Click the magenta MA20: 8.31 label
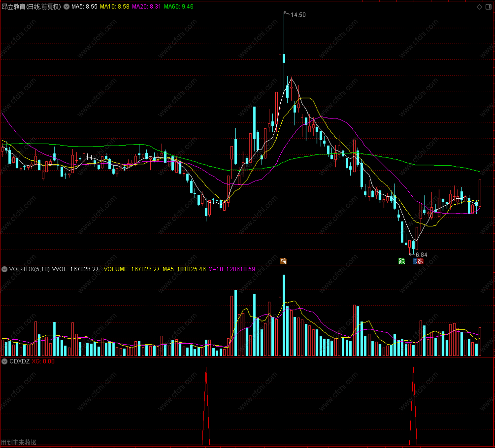The width and height of the screenshot is (495, 448). click(146, 7)
